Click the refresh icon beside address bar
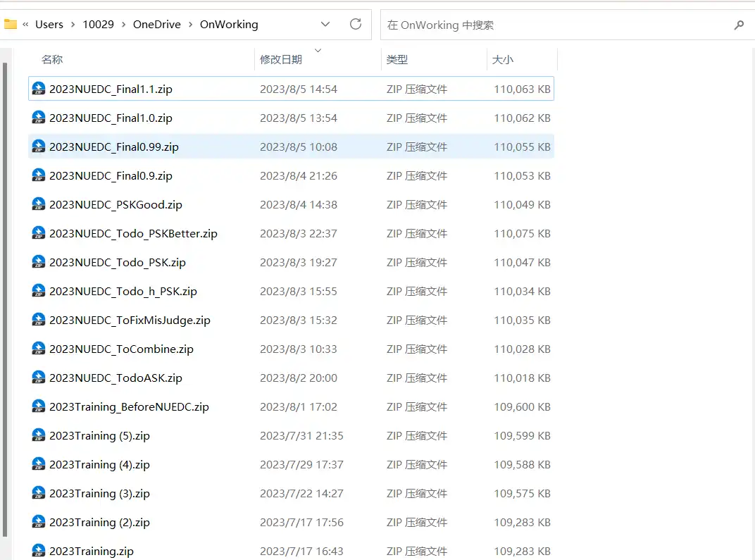755x560 pixels. pos(356,25)
